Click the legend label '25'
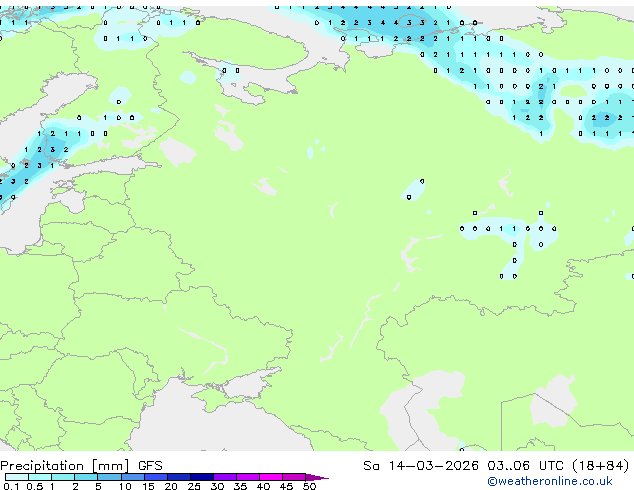Screen dimensions: 634x490 [x=194, y=486]
